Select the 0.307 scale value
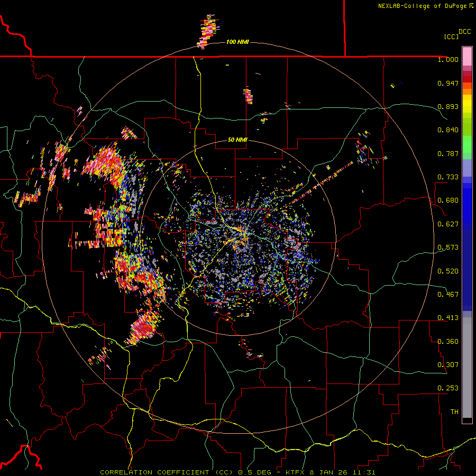 click(x=448, y=365)
